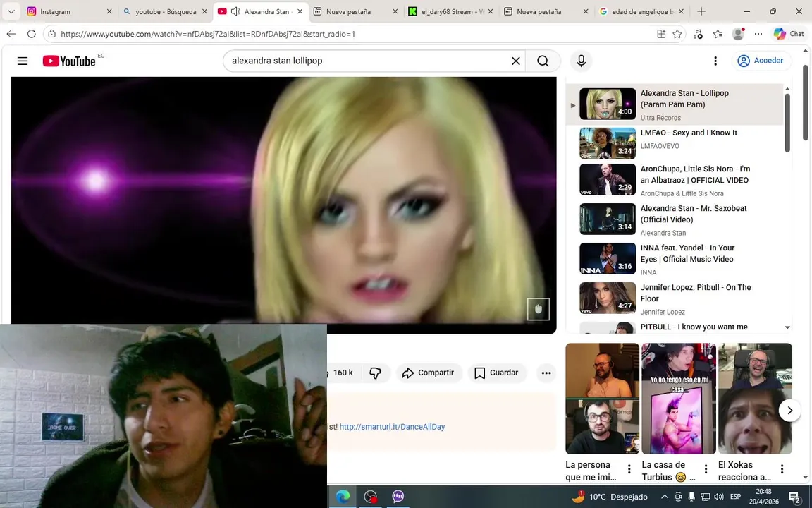
Task: Play Alexandra Stan - Mr. Saxobeat video
Action: (x=675, y=219)
